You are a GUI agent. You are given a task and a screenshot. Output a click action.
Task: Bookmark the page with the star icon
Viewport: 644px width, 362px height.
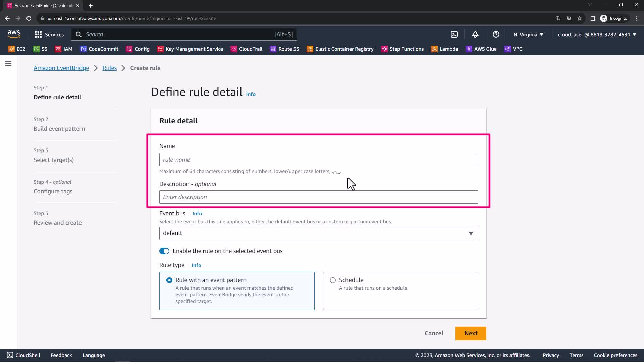pos(579,18)
